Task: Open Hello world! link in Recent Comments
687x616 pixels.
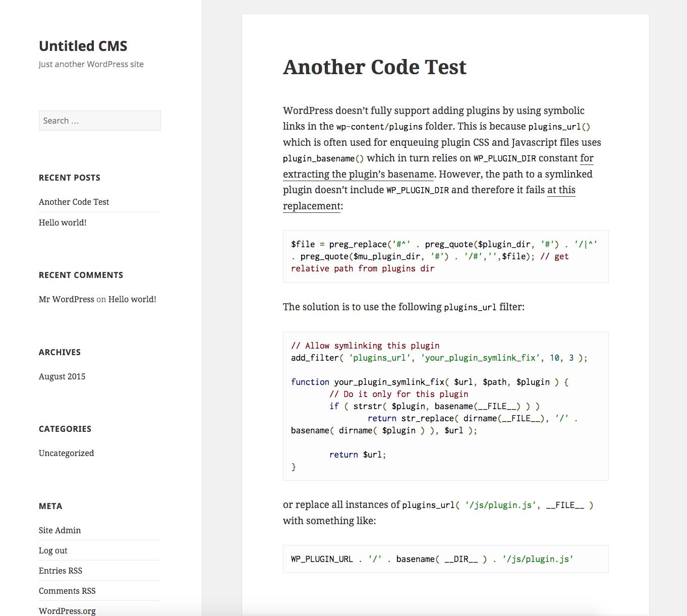Action: click(132, 299)
